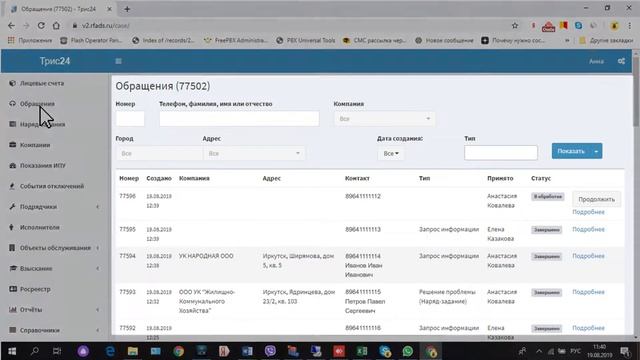This screenshot has width=640, height=360.
Task: Open Дата создания Все dropdown
Action: pyautogui.click(x=391, y=153)
